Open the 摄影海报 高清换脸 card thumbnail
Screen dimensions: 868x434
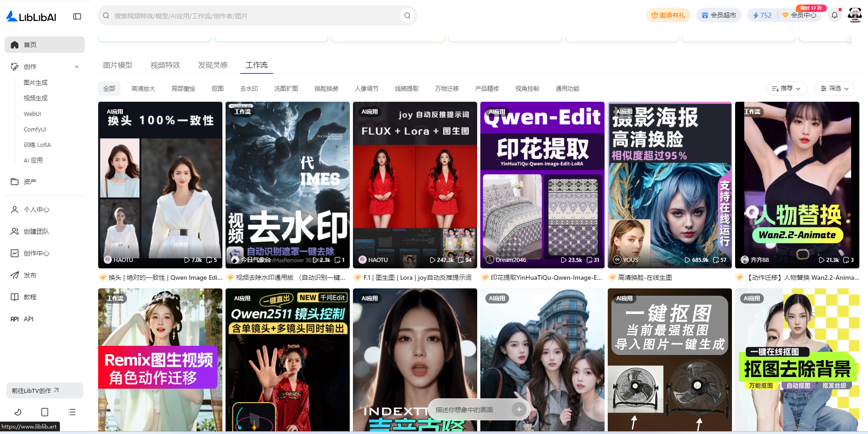(x=670, y=185)
